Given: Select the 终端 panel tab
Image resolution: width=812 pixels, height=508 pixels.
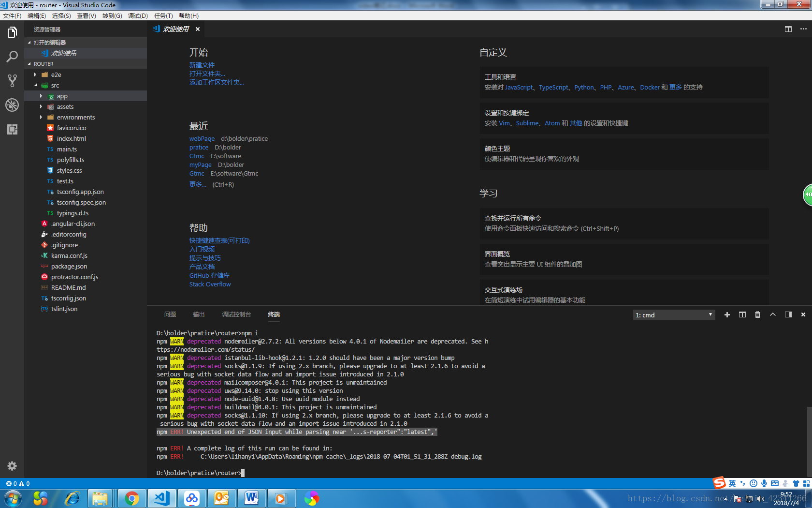Looking at the screenshot, I should tap(274, 314).
